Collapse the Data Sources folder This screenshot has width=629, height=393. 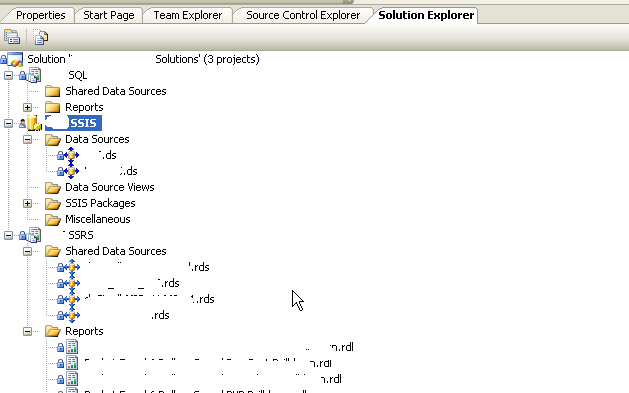(x=27, y=140)
